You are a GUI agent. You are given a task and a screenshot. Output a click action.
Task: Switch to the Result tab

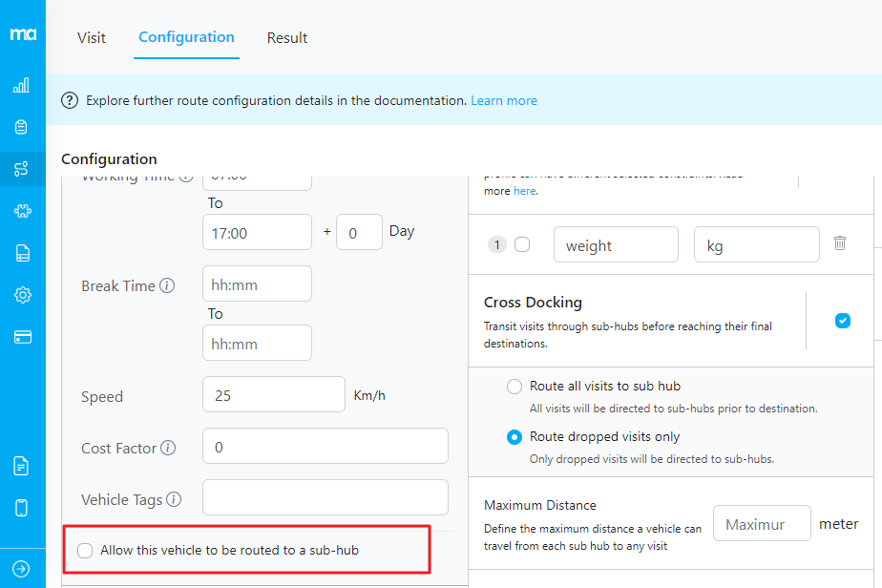(286, 38)
